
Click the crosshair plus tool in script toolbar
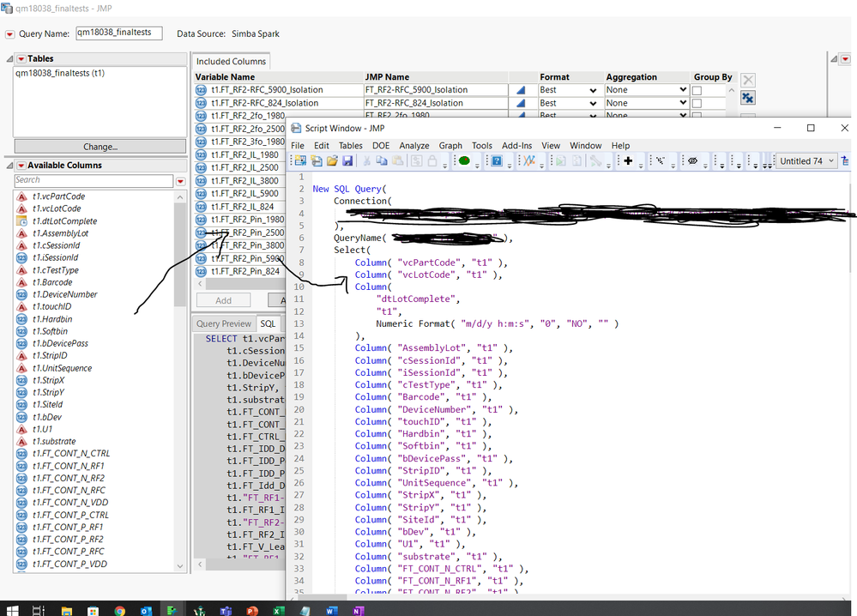628,160
